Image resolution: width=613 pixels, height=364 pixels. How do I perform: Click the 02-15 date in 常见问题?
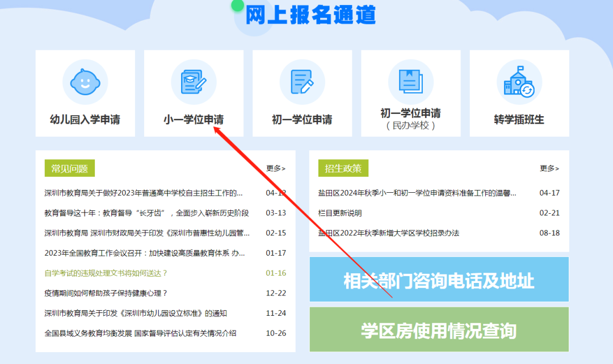[x=276, y=233]
